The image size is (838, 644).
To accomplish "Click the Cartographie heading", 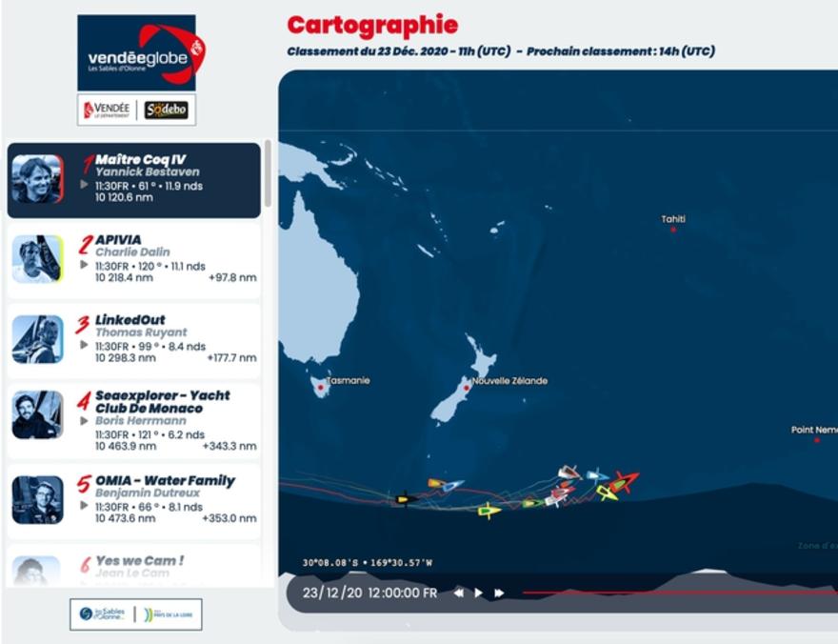I will (x=372, y=25).
